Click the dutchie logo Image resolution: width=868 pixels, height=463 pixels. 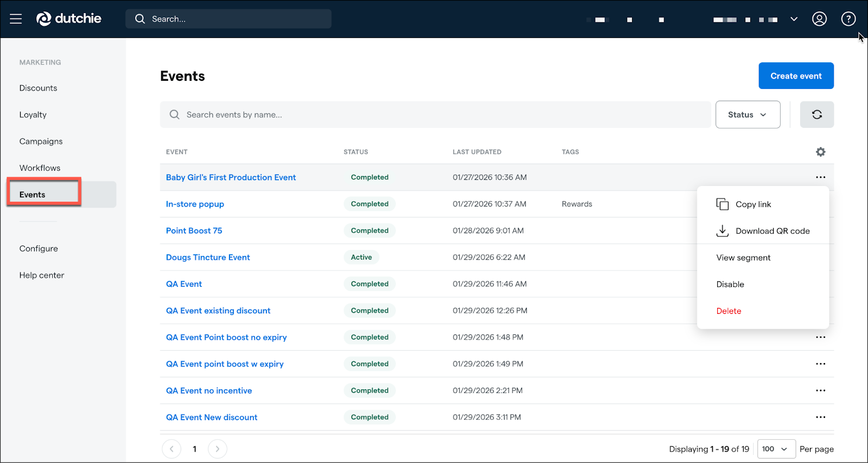pos(69,19)
